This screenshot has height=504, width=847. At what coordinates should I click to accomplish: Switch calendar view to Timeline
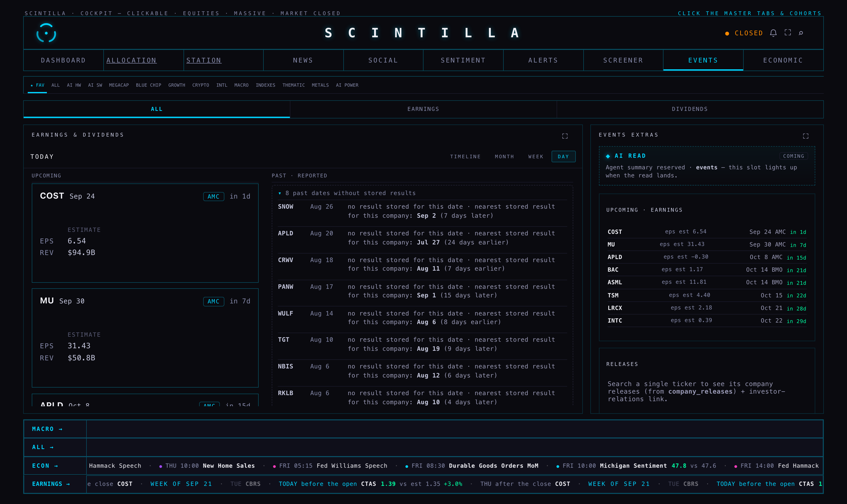pyautogui.click(x=465, y=156)
